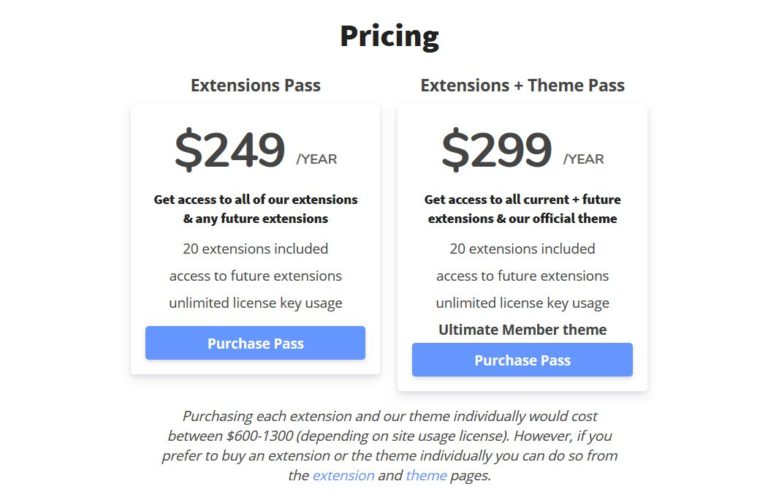Click "access to future extensions" in $299 card
Image resolution: width=768 pixels, height=492 pixels.
coord(522,275)
